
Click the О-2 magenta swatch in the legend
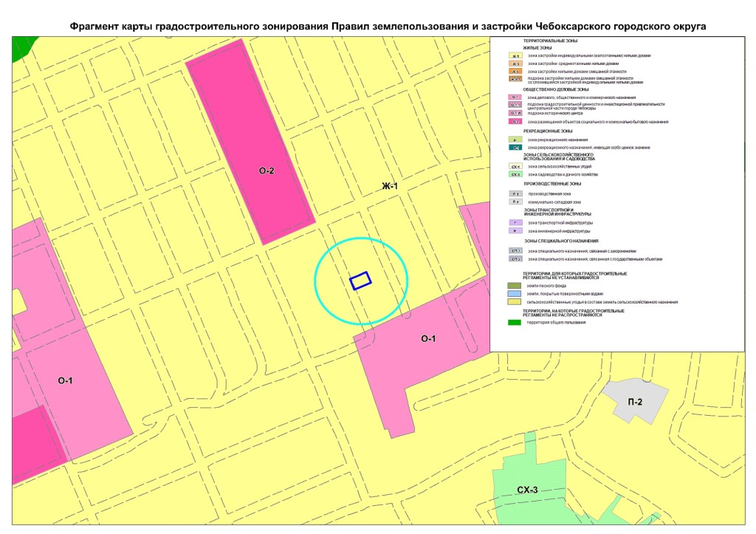click(516, 122)
